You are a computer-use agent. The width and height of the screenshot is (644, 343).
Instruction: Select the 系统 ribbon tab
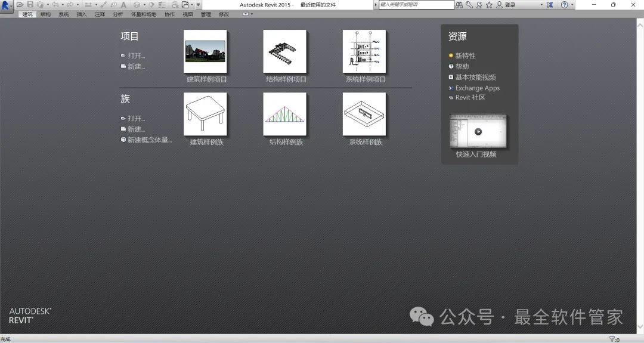click(64, 14)
